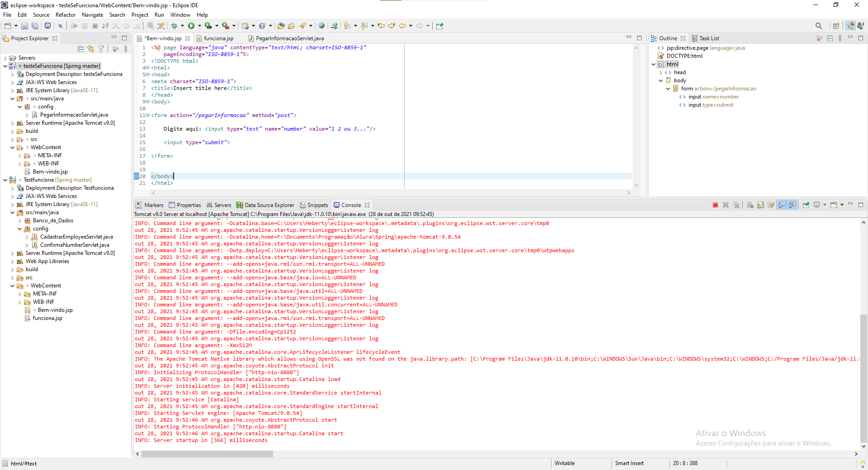Click the Debug bug icon

tap(174, 26)
